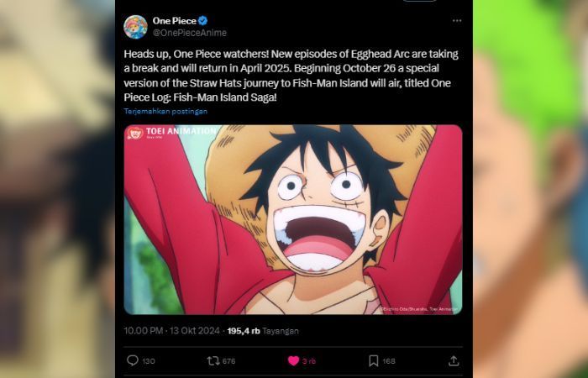
Task: Click the 676 reposts count
Action: tap(228, 361)
